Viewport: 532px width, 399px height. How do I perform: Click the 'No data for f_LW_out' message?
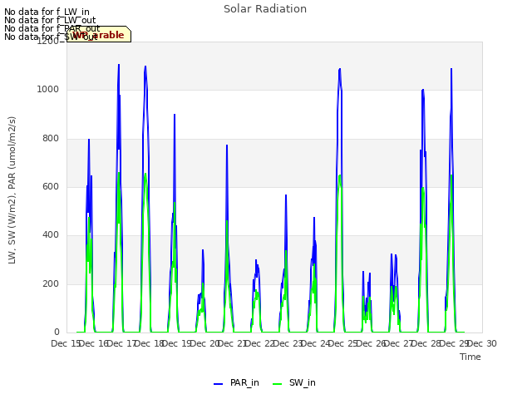pos(50,20)
